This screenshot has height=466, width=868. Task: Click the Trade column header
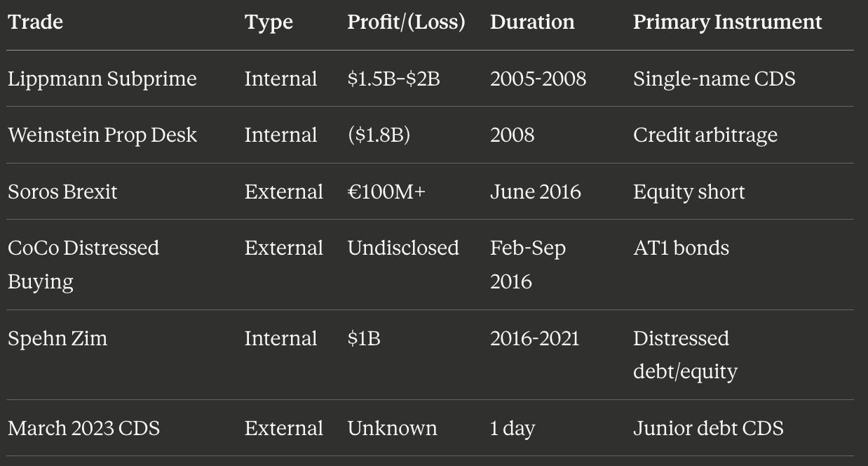35,22
